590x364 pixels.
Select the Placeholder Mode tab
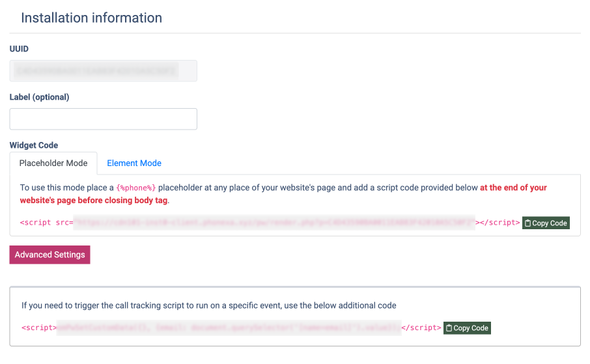click(53, 163)
